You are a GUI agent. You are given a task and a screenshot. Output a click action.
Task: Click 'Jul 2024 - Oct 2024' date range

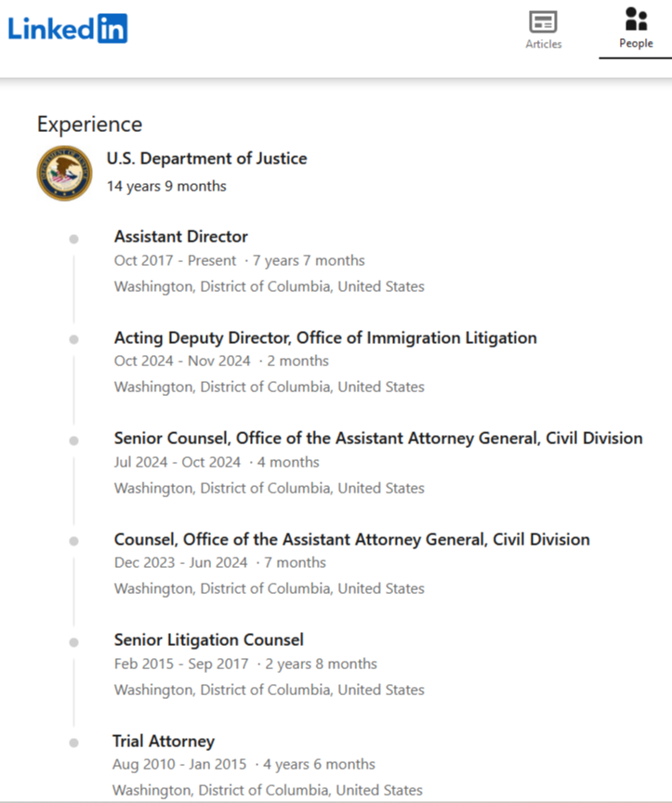click(178, 462)
